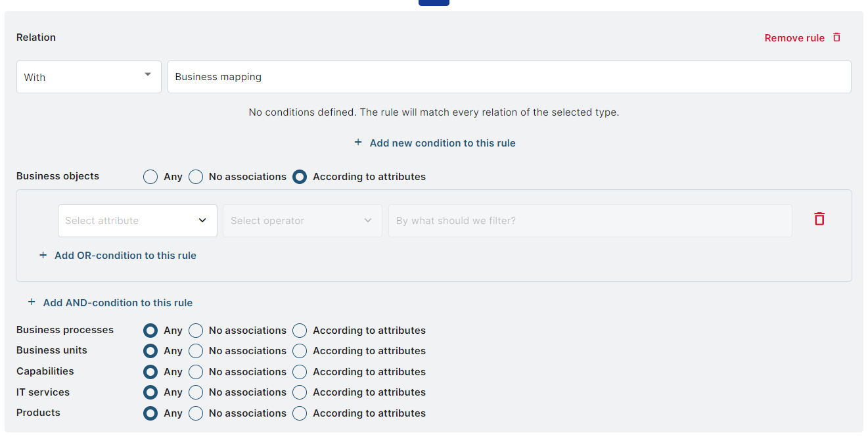Click the red trash icon beside Remove rule

click(x=836, y=37)
